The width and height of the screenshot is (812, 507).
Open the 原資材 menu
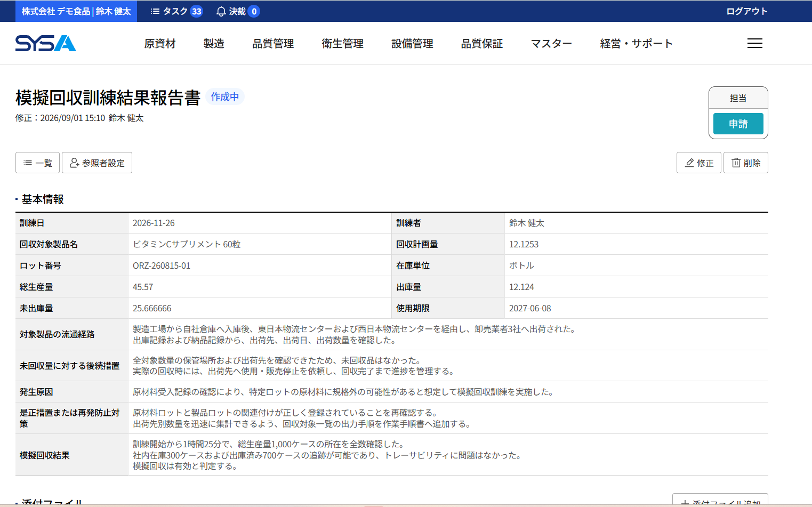coord(160,44)
